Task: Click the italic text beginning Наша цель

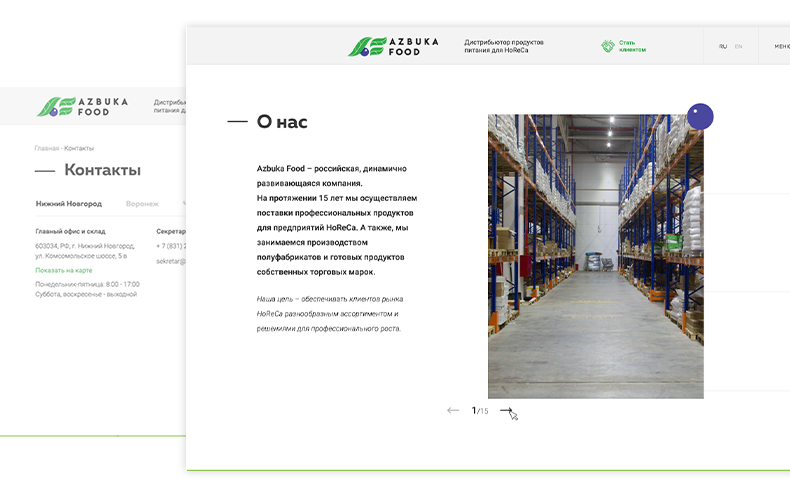Action: click(330, 314)
